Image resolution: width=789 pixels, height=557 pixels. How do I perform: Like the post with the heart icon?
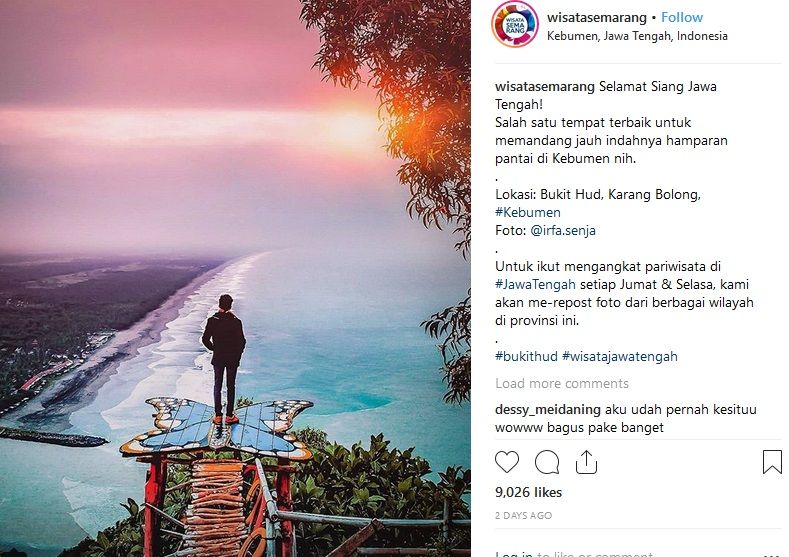point(507,462)
